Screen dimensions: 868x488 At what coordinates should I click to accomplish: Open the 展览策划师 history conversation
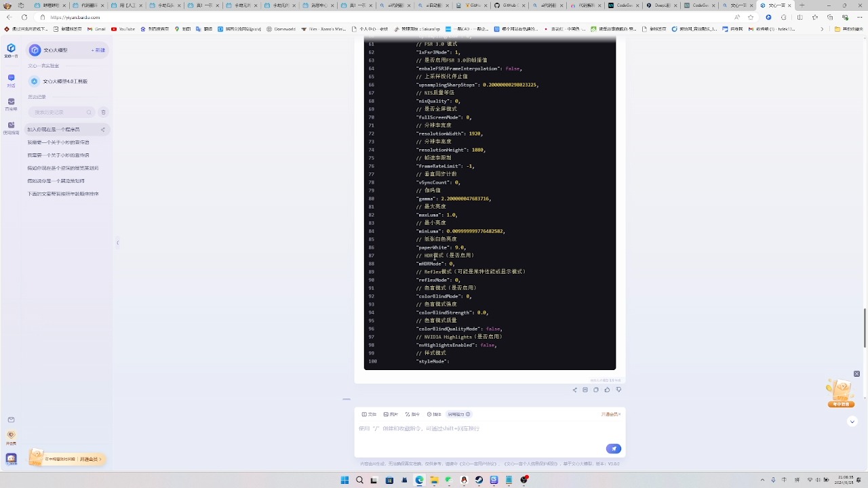point(63,168)
